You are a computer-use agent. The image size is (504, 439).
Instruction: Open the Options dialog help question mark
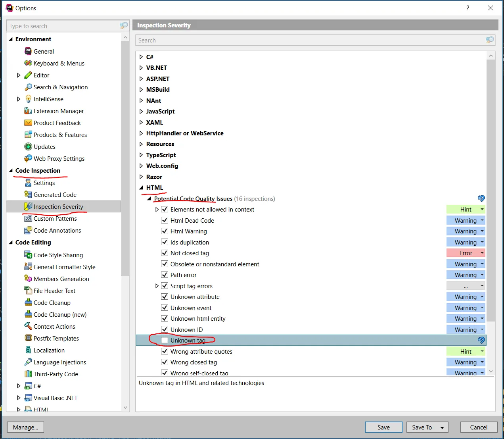point(468,8)
